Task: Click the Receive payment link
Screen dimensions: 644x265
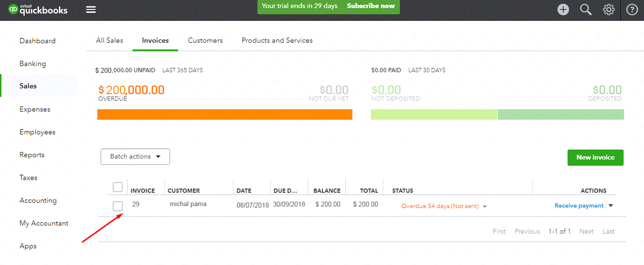Action: (x=579, y=206)
